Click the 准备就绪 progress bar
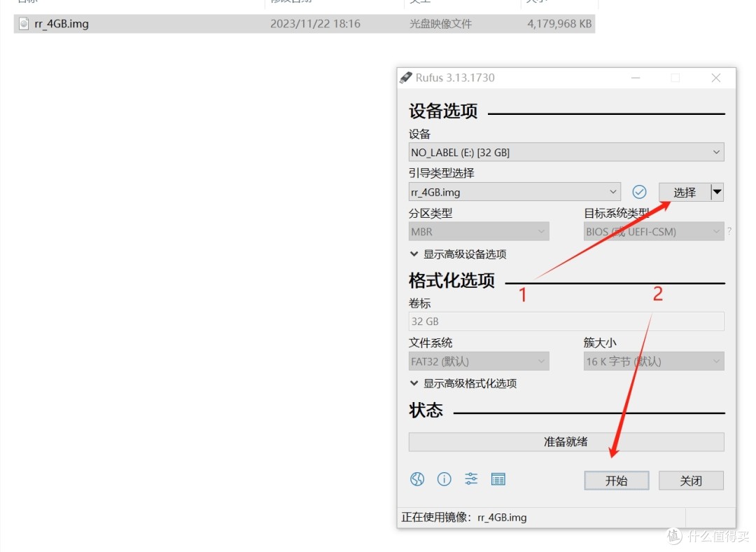The width and height of the screenshot is (756, 552). coord(566,441)
